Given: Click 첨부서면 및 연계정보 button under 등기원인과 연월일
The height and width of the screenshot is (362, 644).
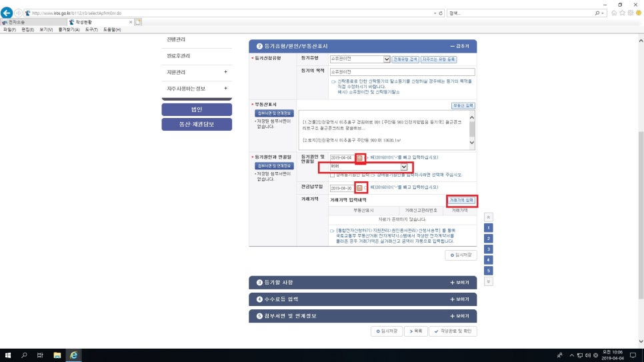Looking at the screenshot, I should coord(274,165).
